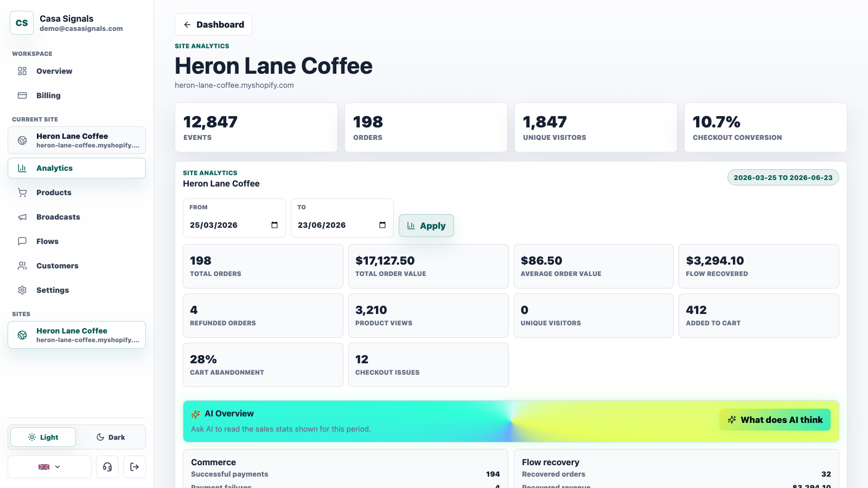Screen dimensions: 868x488
Task: Click the headset support icon
Action: click(107, 467)
